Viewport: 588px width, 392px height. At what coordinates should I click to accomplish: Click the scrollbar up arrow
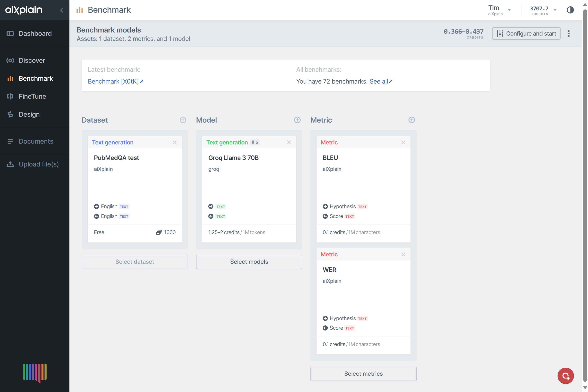[585, 4]
